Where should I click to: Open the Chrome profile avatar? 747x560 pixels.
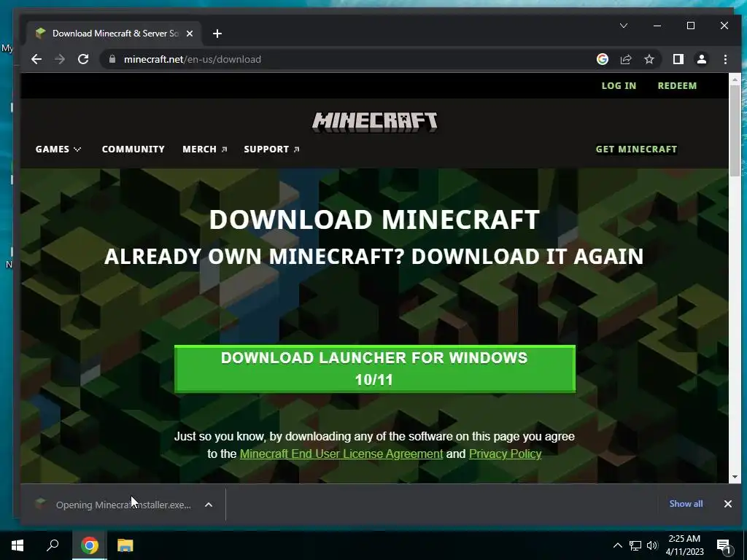tap(702, 59)
